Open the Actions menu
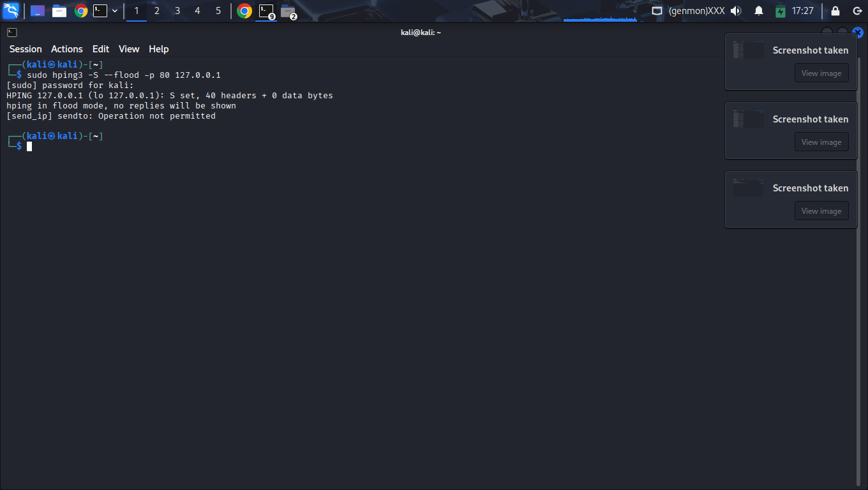 click(67, 49)
